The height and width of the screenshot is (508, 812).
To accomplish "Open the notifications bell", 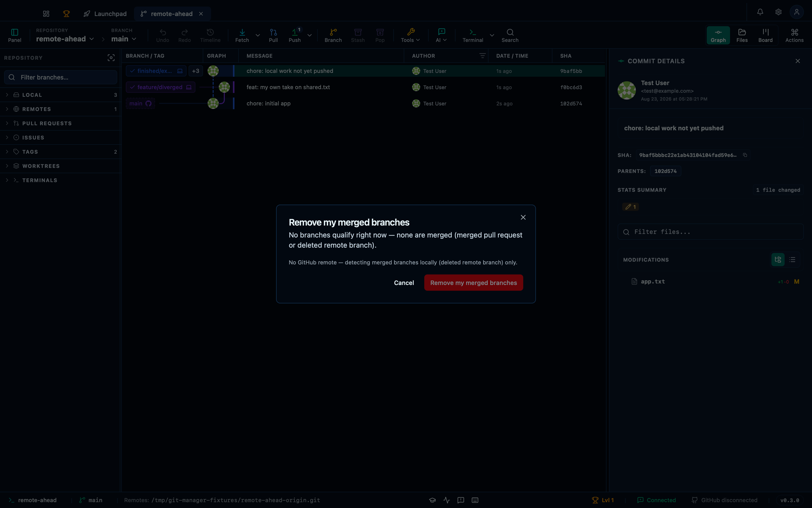I will click(760, 12).
